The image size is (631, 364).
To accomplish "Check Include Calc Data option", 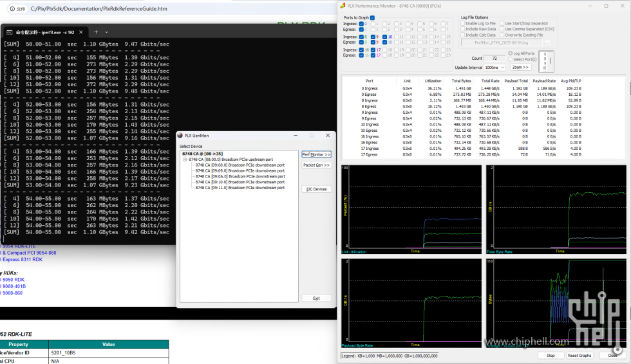I will [462, 35].
